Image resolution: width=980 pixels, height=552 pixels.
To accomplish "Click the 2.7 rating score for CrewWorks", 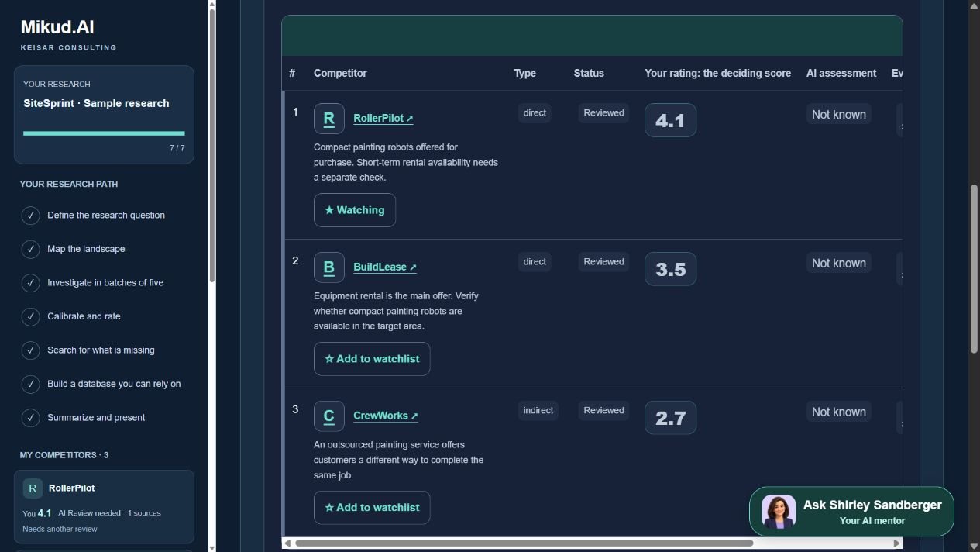I will coord(670,418).
